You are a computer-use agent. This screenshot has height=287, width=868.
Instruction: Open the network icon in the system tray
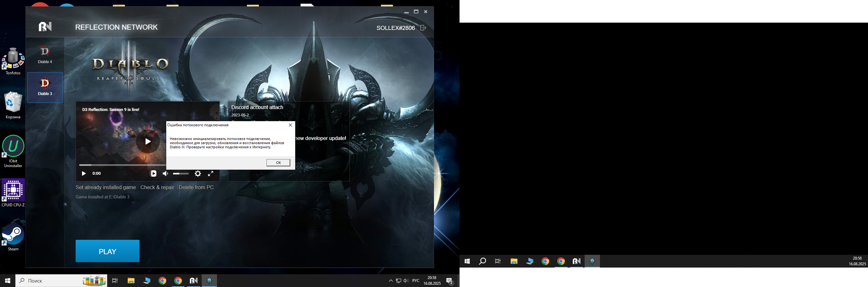coord(399,281)
